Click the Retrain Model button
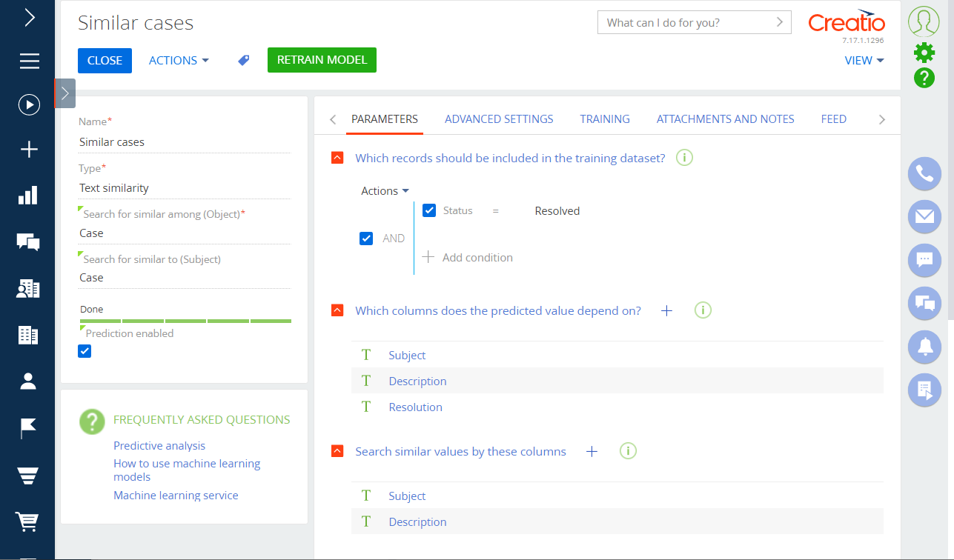Viewport: 954px width, 560px height. tap(322, 60)
